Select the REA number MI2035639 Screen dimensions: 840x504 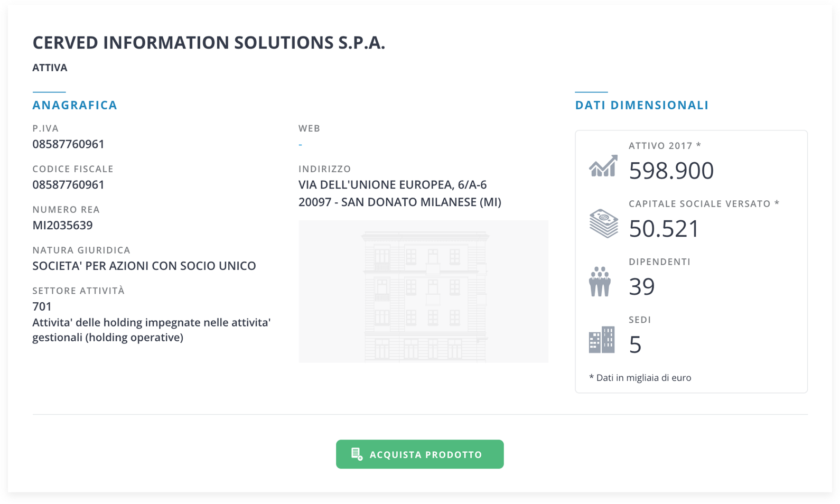coord(62,225)
